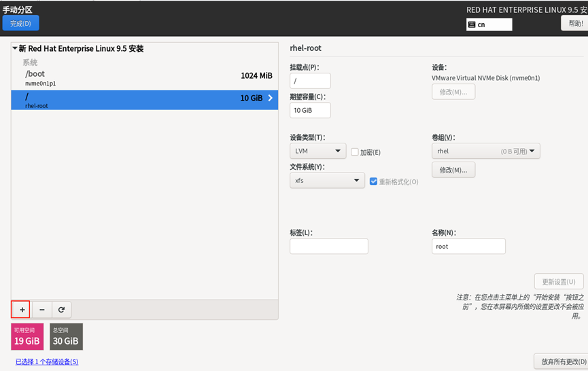Screen dimensions: 588x371
Task: Click the device 修改(M)... button
Action: 453,92
